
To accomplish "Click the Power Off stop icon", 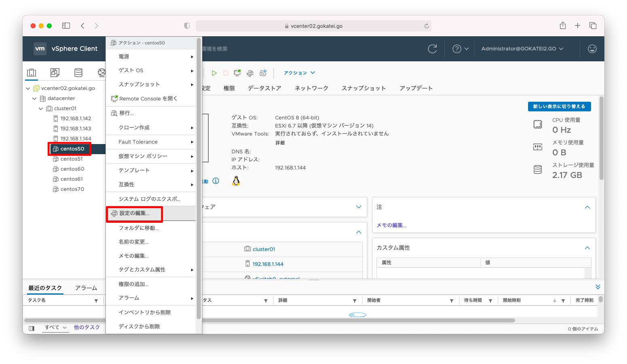I will click(226, 73).
